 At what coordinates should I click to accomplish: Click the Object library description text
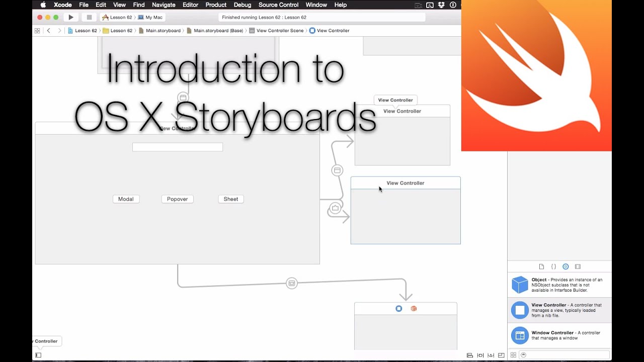coord(567,285)
